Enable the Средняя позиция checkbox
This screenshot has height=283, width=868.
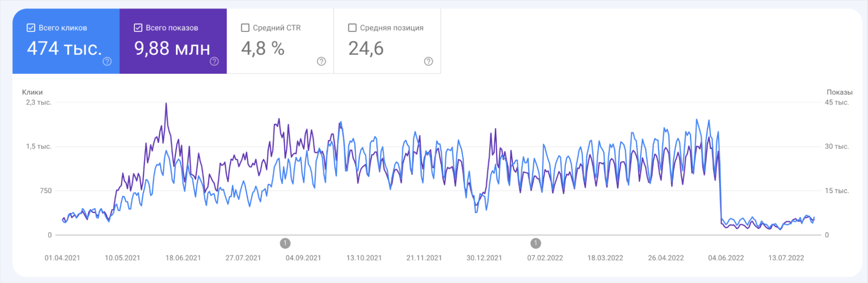click(x=352, y=28)
